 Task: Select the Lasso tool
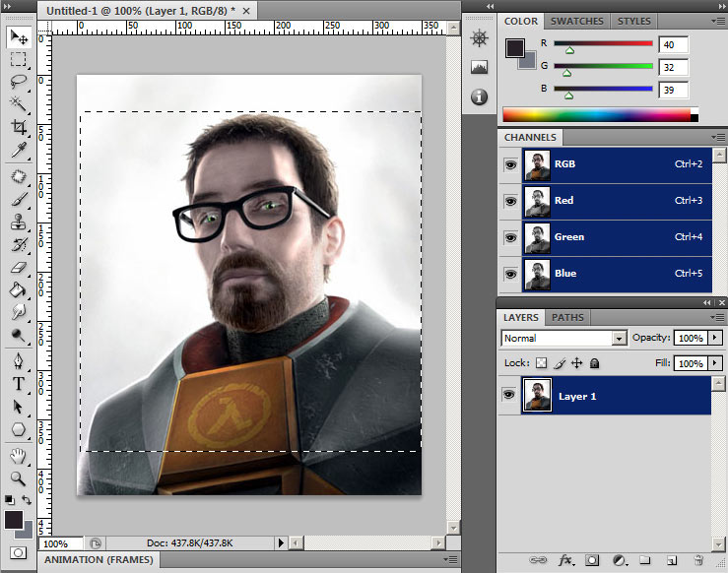click(19, 81)
